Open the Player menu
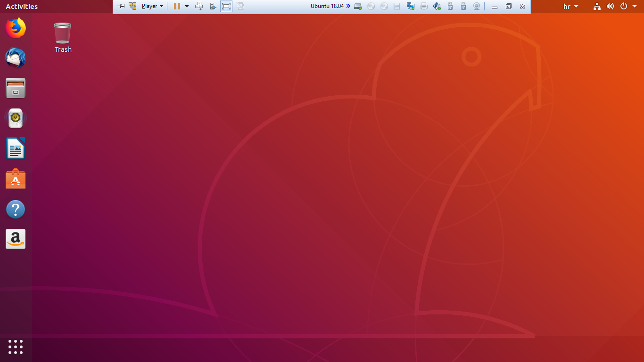Viewport: 644px width, 362px height. (152, 6)
